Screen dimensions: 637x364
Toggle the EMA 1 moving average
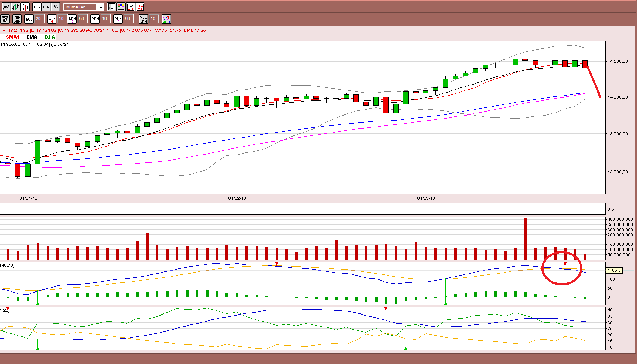[x=52, y=19]
